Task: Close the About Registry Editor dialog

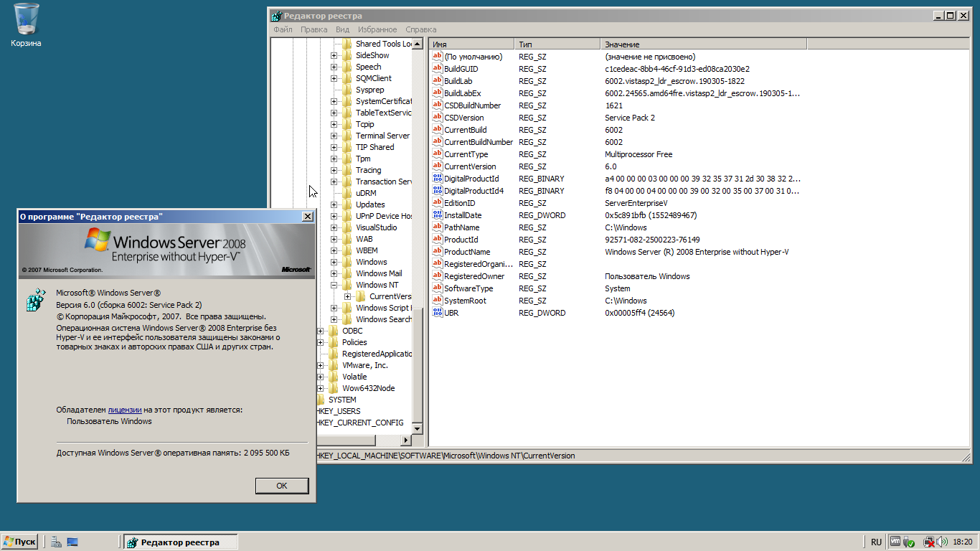Action: pos(308,216)
